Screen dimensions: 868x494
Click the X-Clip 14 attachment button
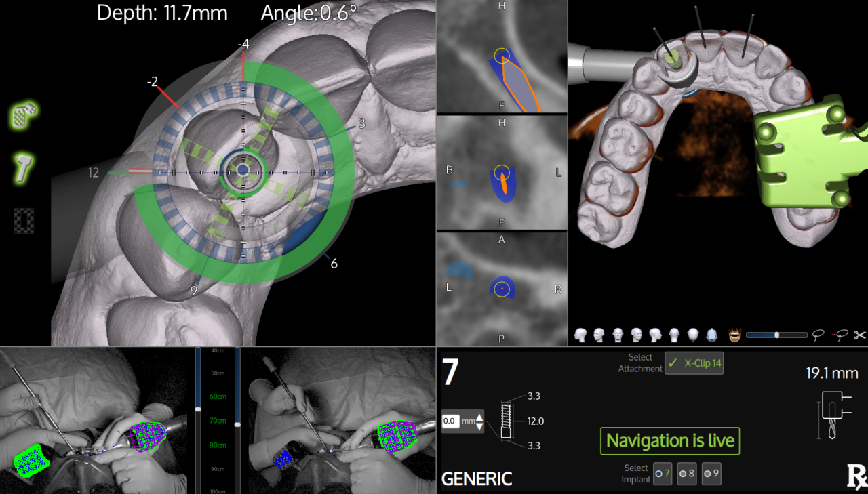tap(694, 363)
